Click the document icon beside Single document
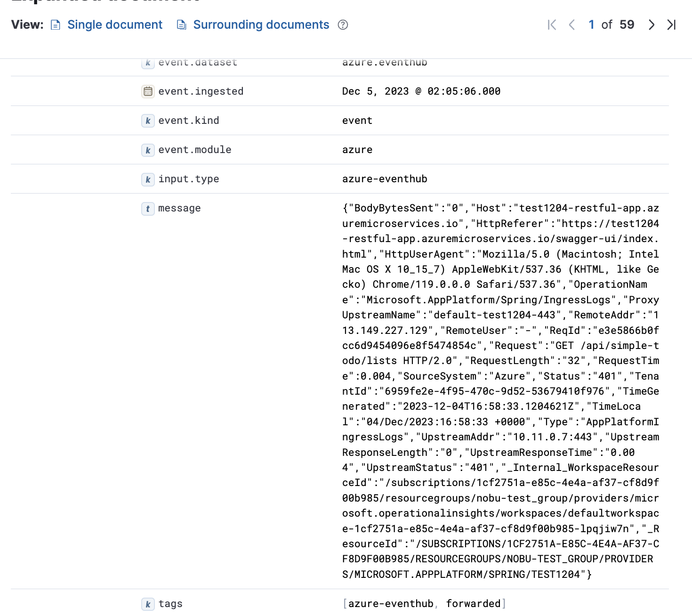 [56, 25]
